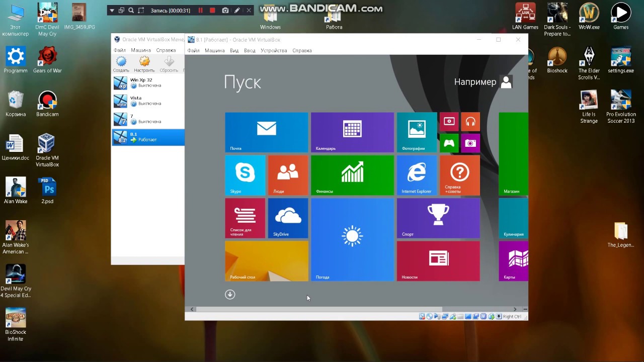This screenshot has width=644, height=362.
Task: Click right arrow of VM horizontal scrollbar
Action: tap(515, 309)
